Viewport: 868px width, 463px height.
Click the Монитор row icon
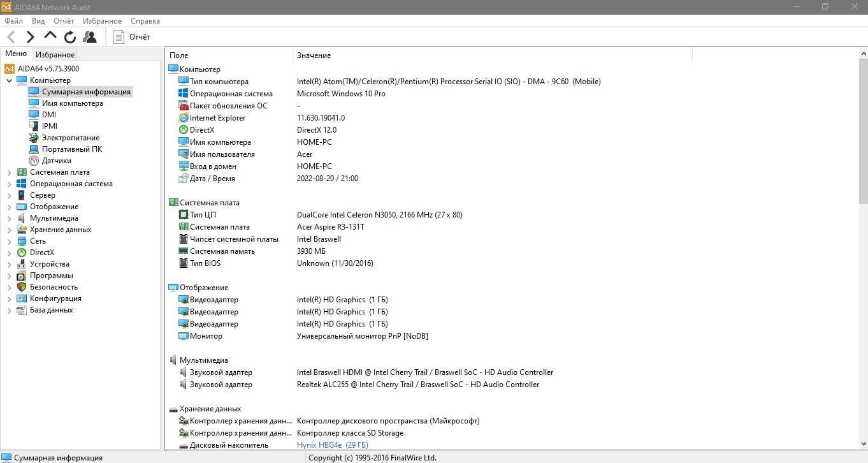click(184, 336)
